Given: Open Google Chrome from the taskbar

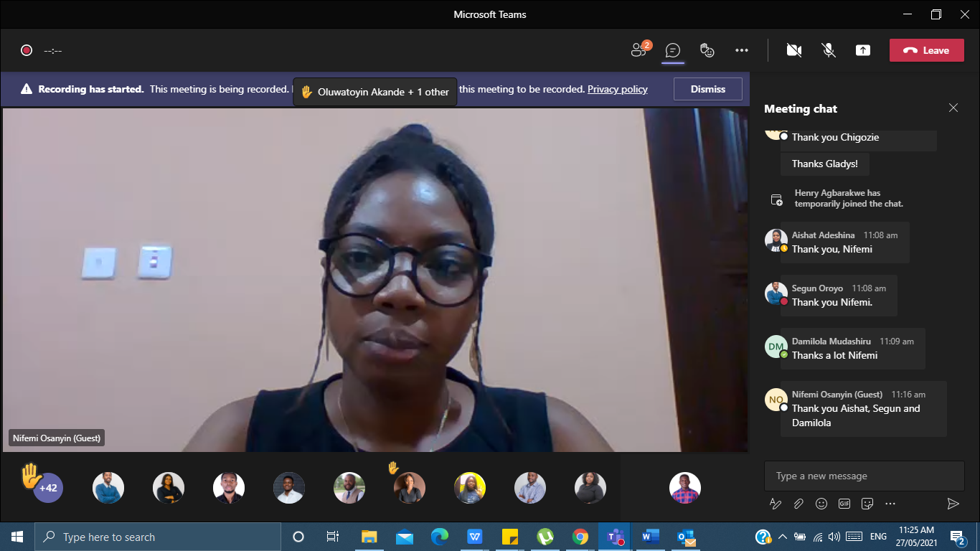Looking at the screenshot, I should click(580, 537).
